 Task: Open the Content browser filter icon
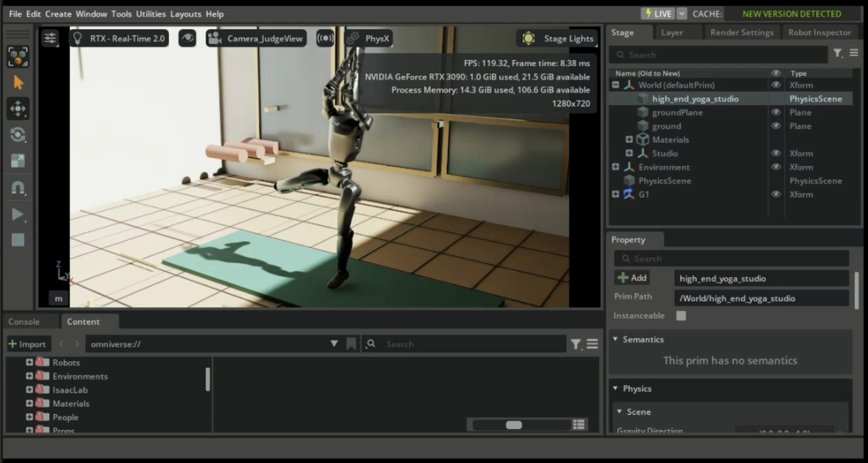pos(576,344)
